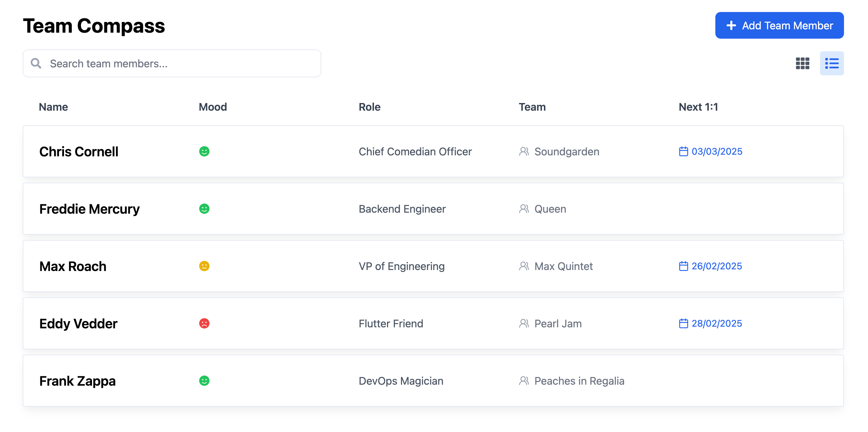Click the team icon next to Soundgarden
The width and height of the screenshot is (868, 432).
coord(524,151)
